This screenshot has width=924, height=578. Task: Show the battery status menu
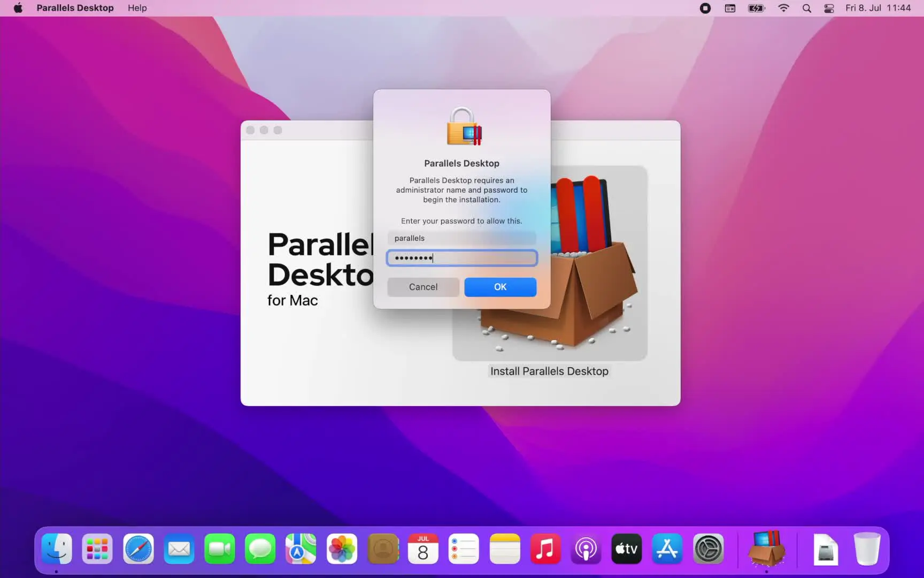(756, 8)
